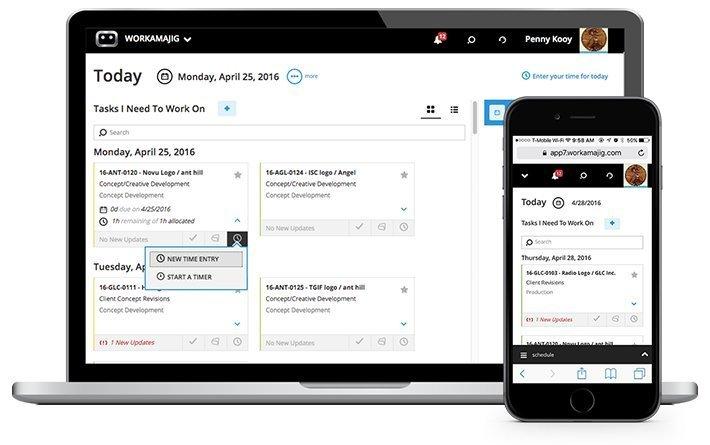Viewport: 710px width, 445px height.
Task: Click the search magnifier in laptop header
Action: point(472,40)
